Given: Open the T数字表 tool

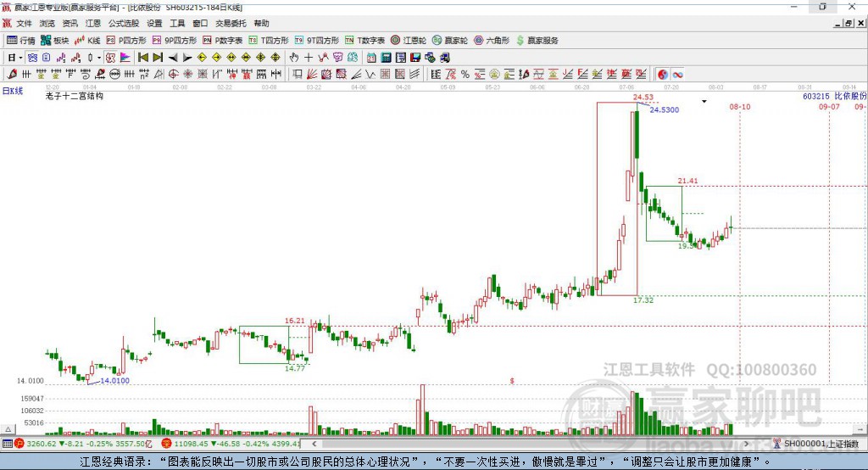Looking at the screenshot, I should click(x=364, y=41).
